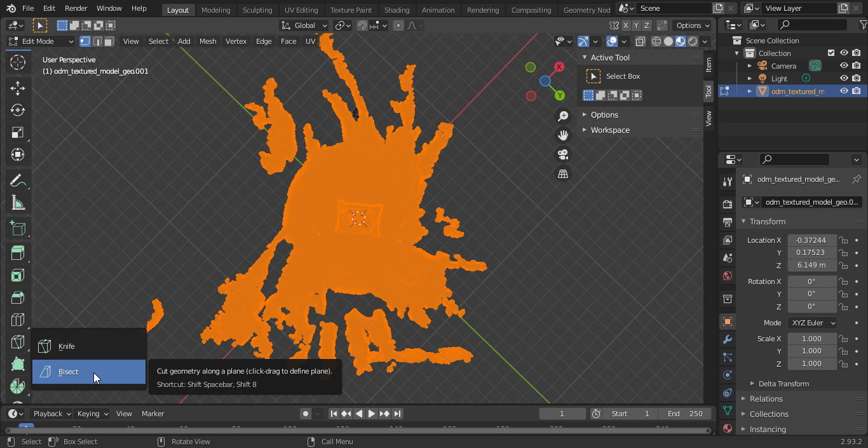Expand the Delta Transform section
This screenshot has height=448, width=868.
click(783, 384)
